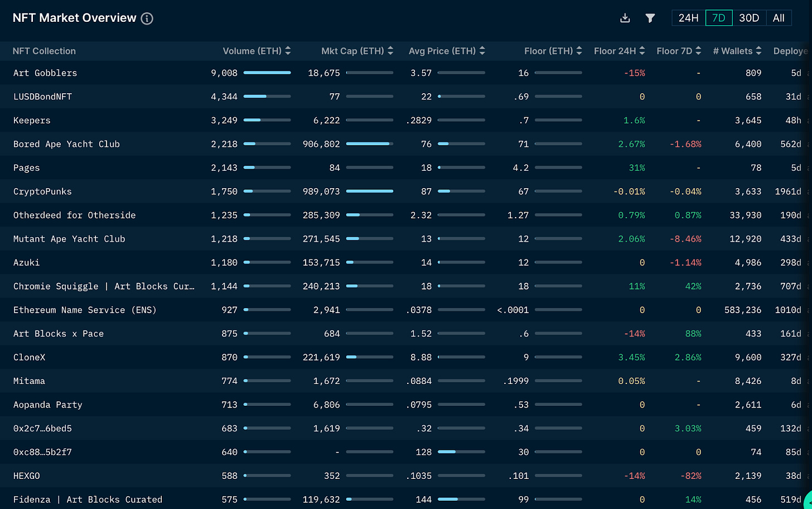
Task: Select Mutant Ape Yacht Club name
Action: [x=69, y=239]
